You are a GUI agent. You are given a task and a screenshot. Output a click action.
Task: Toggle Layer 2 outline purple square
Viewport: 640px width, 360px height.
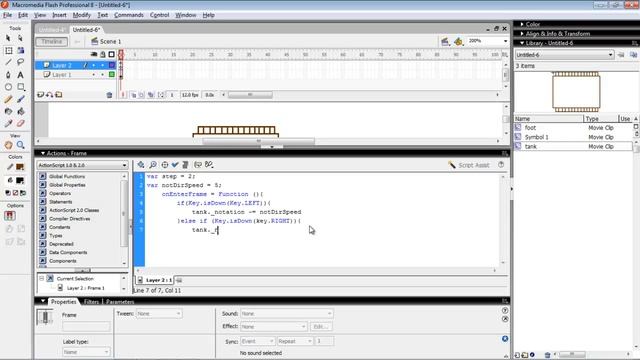[x=111, y=65]
